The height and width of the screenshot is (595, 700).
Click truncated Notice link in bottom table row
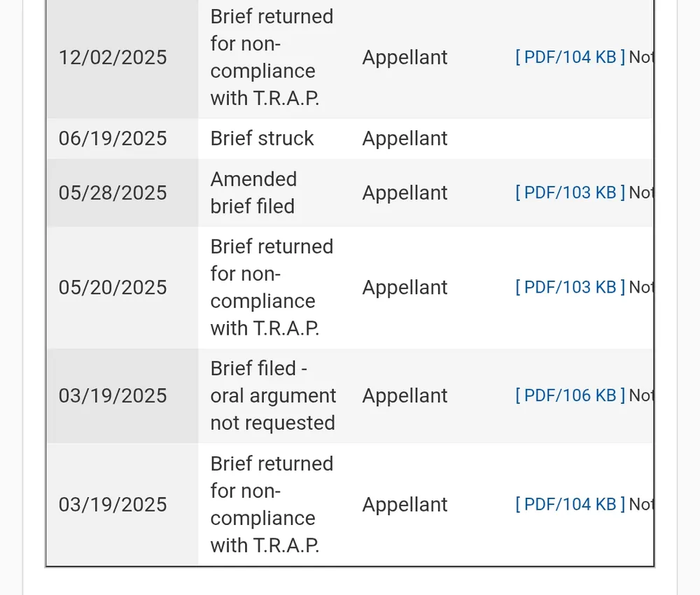point(640,504)
